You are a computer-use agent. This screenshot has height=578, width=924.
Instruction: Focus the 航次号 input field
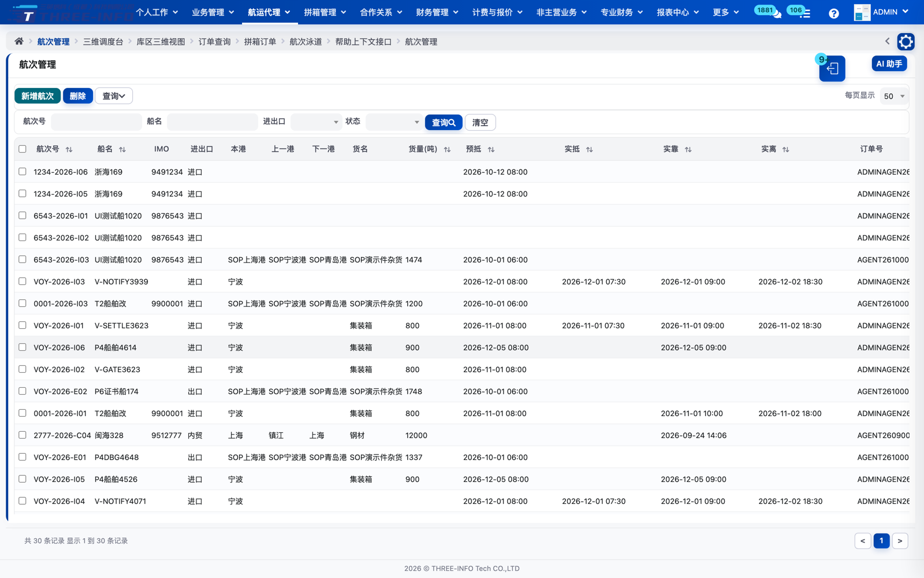click(96, 122)
